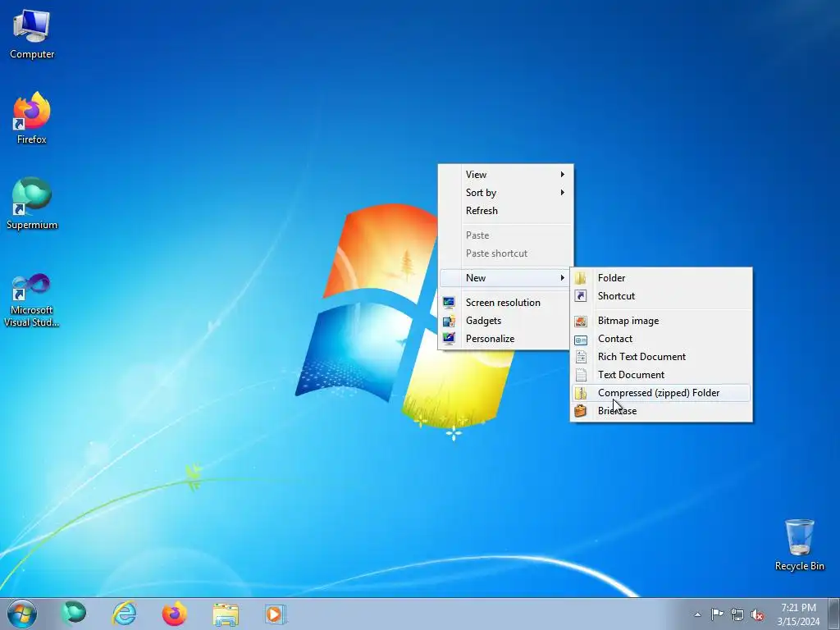The image size is (840, 630).
Task: Expand the View submenu
Action: 505,175
